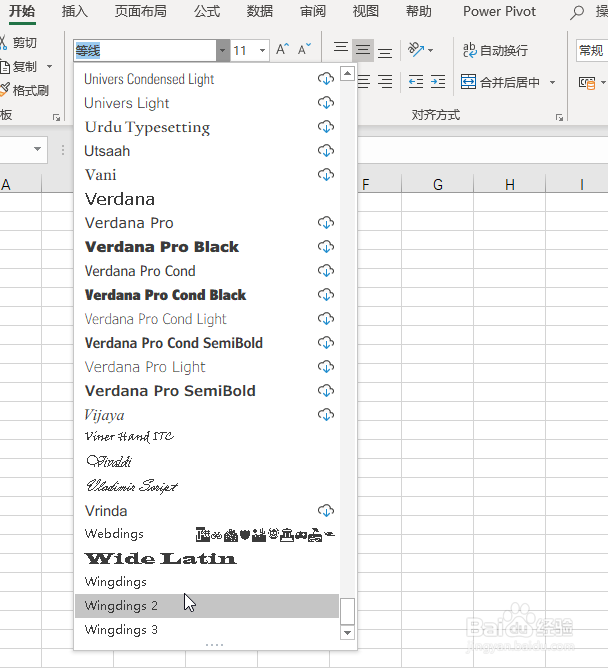Pick the Viner Hand ITC font
Screen dimensions: 608x668
(x=207, y=437)
